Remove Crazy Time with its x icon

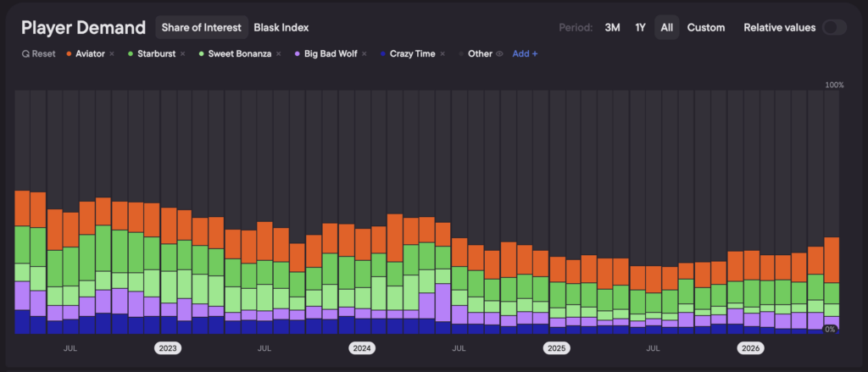tap(442, 53)
